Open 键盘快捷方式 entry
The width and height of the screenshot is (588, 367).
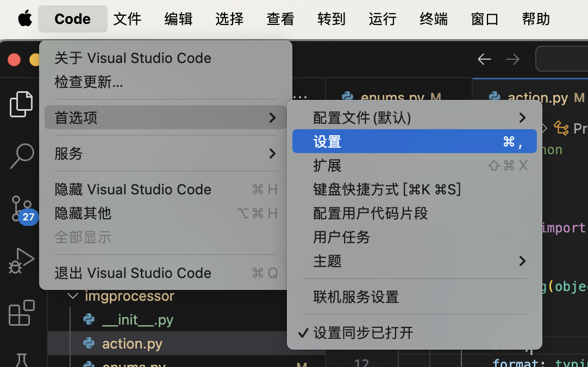pyautogui.click(x=415, y=189)
